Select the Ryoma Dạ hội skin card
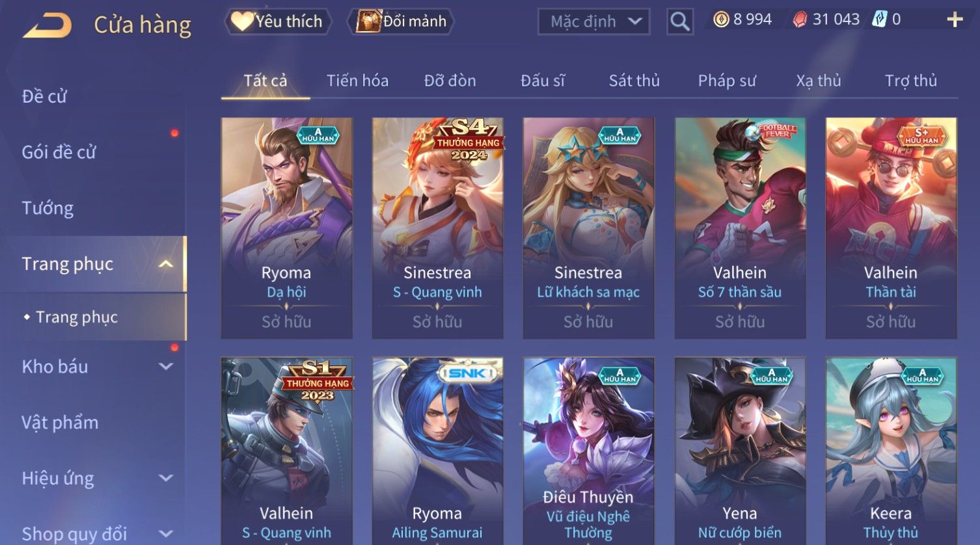 (x=286, y=228)
